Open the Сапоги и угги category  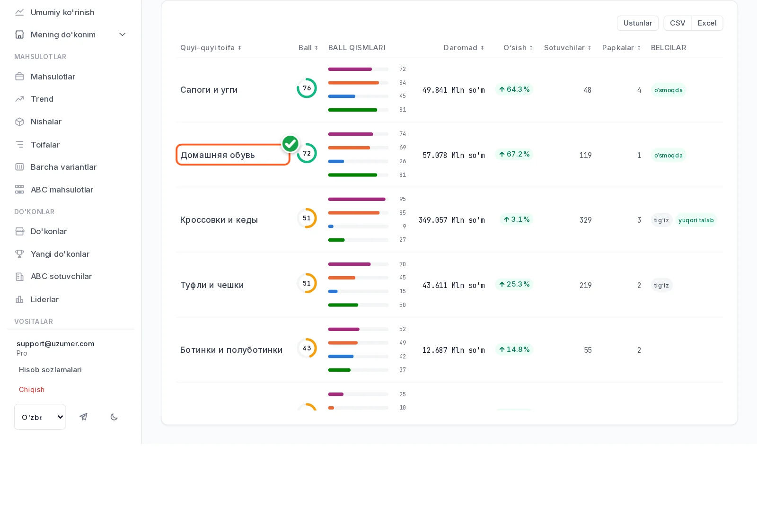(x=209, y=90)
